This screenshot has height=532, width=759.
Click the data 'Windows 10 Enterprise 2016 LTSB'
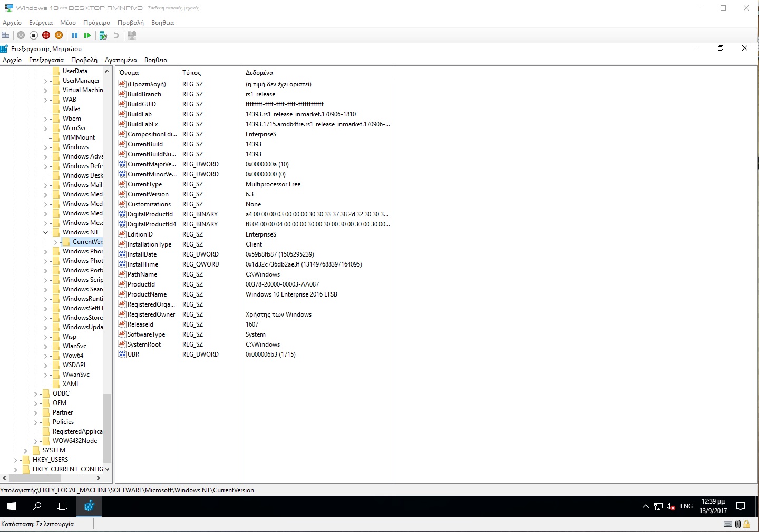(291, 294)
